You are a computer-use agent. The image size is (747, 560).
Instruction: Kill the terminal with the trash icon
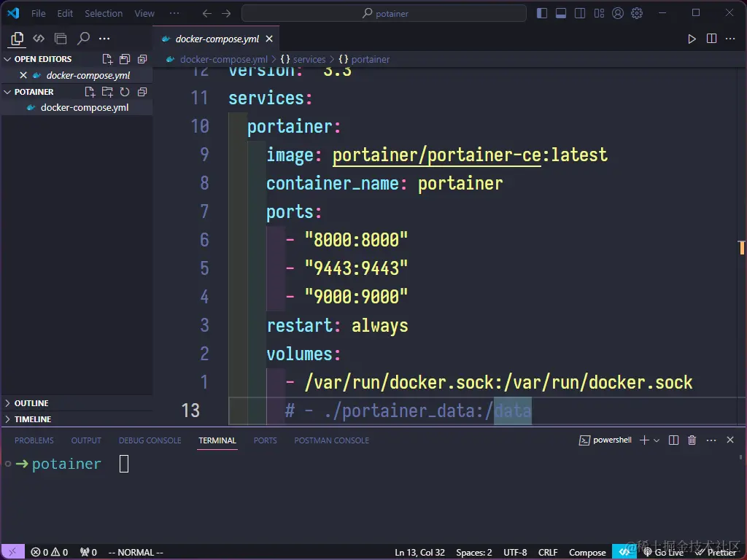click(x=692, y=440)
